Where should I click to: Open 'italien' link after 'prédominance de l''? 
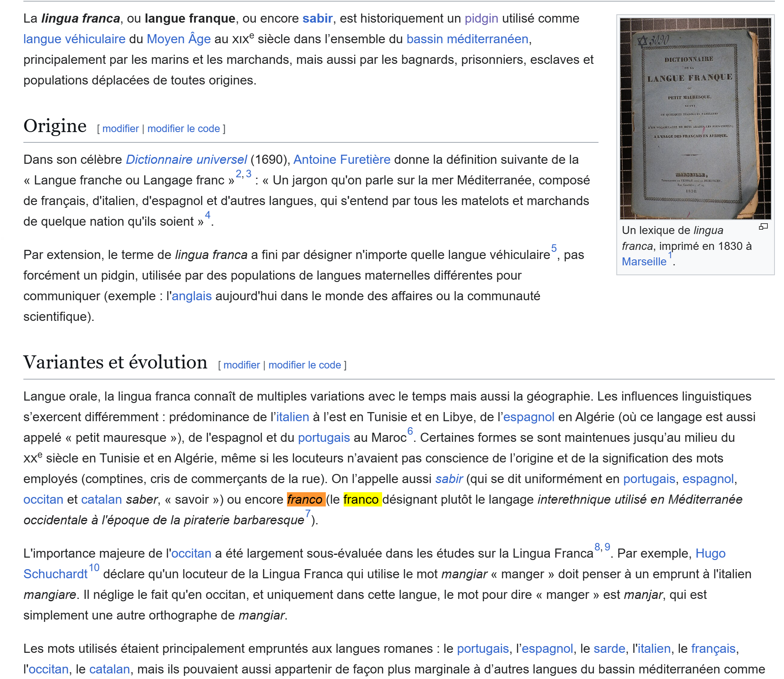click(x=293, y=417)
